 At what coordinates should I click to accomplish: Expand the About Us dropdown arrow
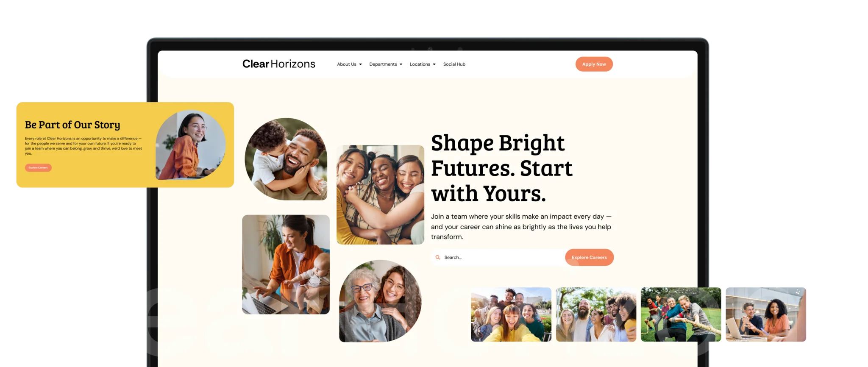point(360,64)
